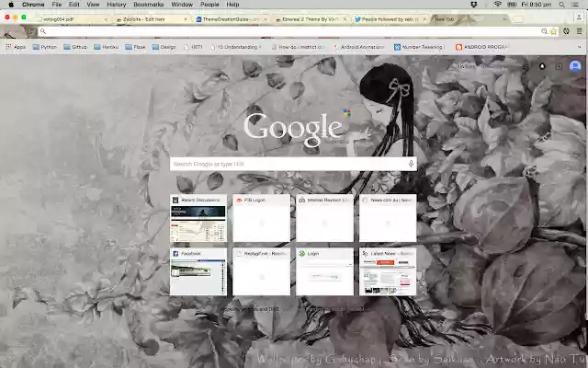The image size is (588, 368).
Task: Switch to the voting064.pdf tab
Action: 73,19
